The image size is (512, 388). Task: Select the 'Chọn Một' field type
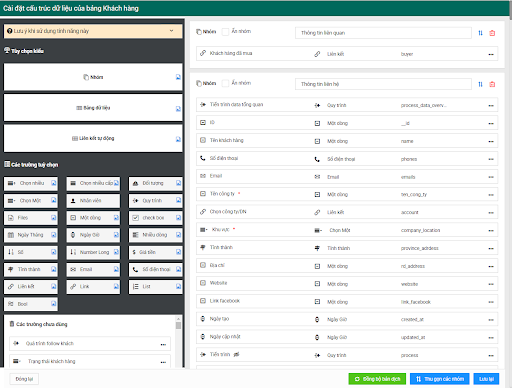coord(31,200)
